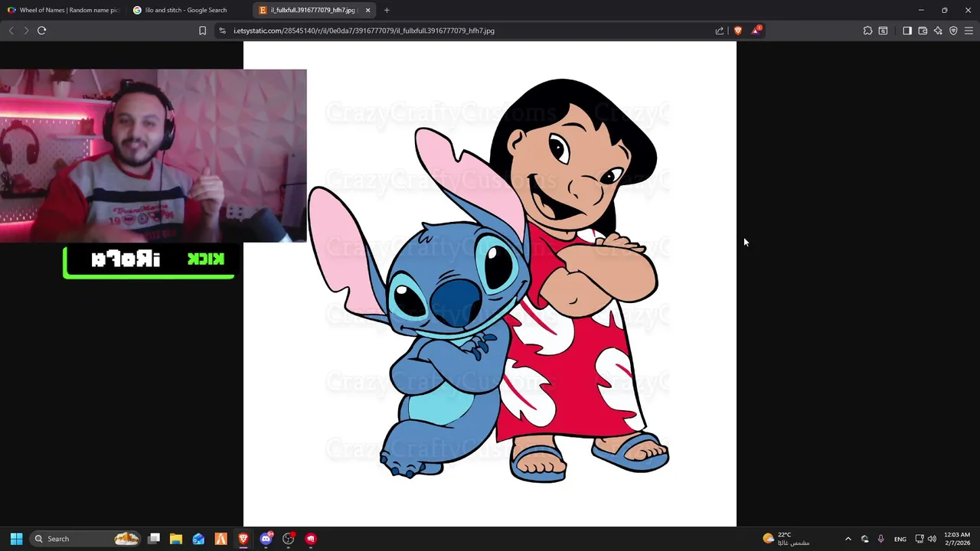Go back using the back arrow

click(x=11, y=31)
